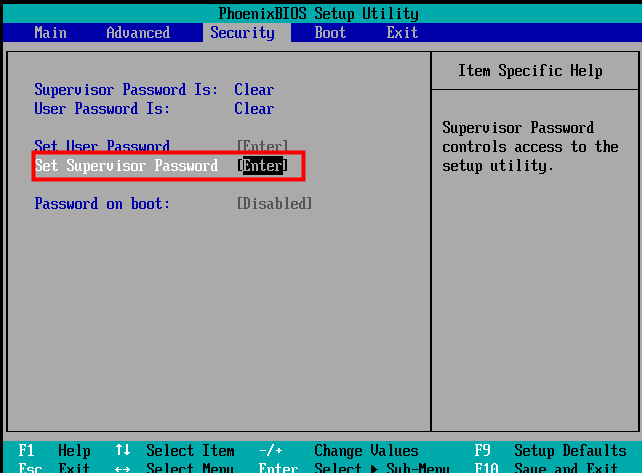Go to the Exit menu tab

point(402,33)
